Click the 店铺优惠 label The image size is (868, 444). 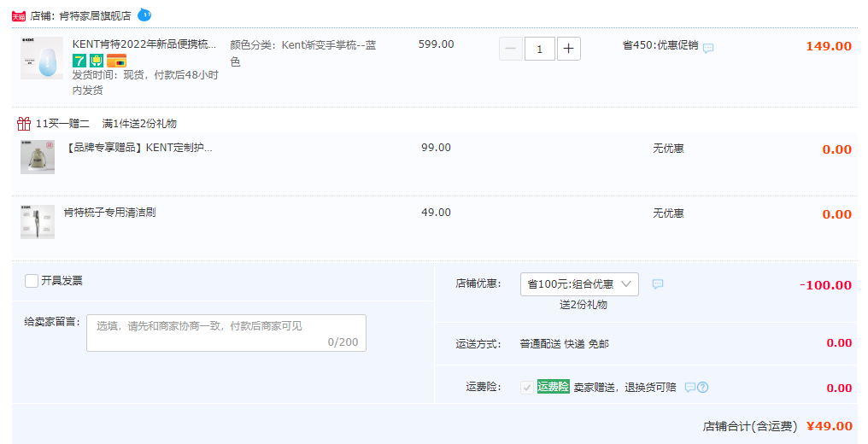(478, 283)
